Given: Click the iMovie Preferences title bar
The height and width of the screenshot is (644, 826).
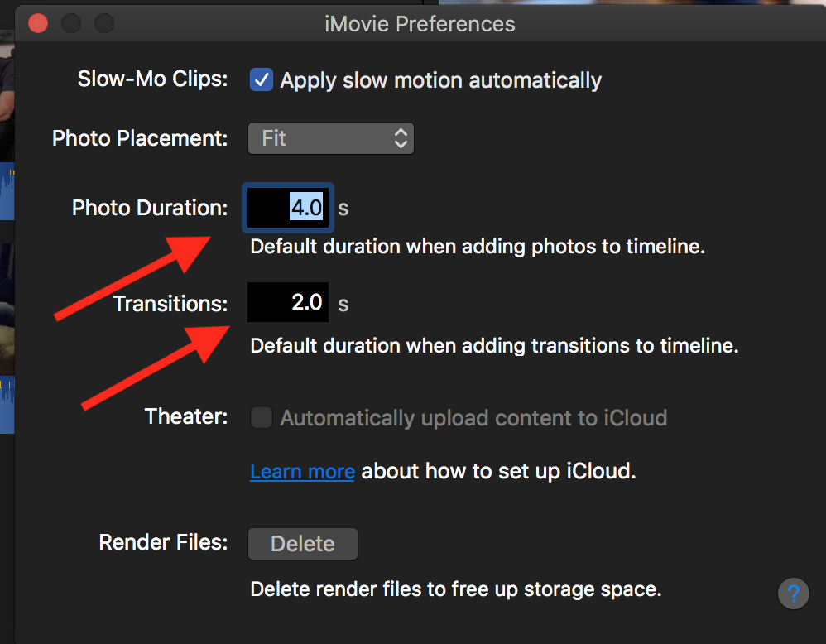Looking at the screenshot, I should pyautogui.click(x=420, y=23).
